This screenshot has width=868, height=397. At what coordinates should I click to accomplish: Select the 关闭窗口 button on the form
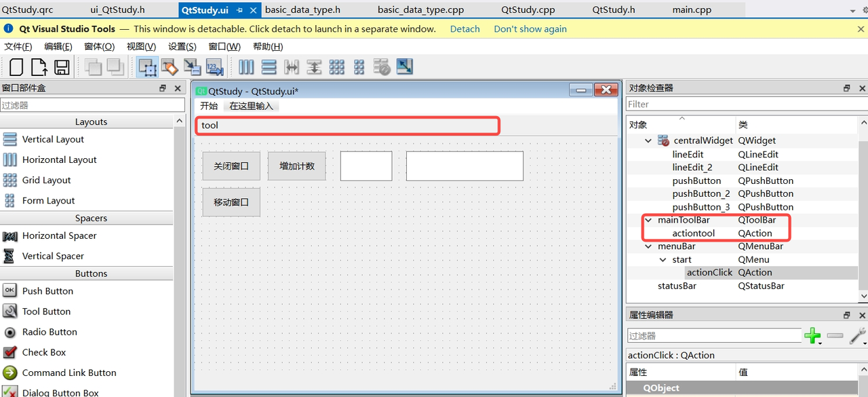tap(231, 166)
